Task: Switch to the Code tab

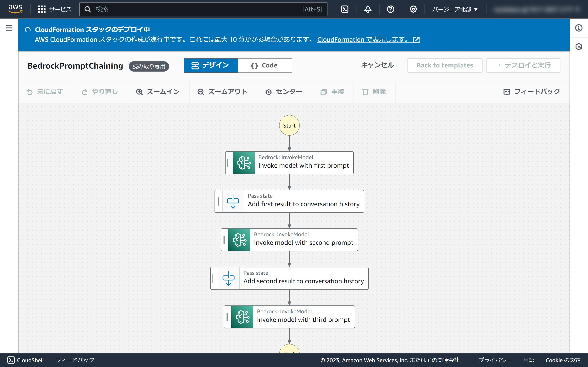Action: (265, 65)
